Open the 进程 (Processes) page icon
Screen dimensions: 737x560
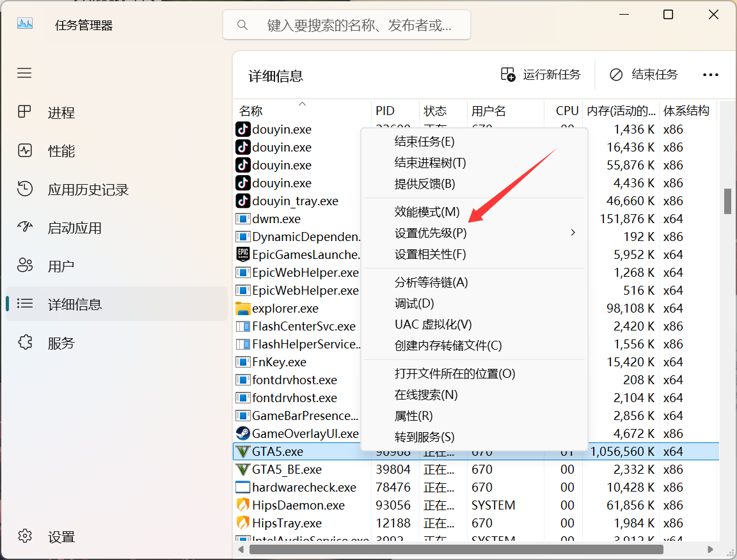pyautogui.click(x=24, y=113)
